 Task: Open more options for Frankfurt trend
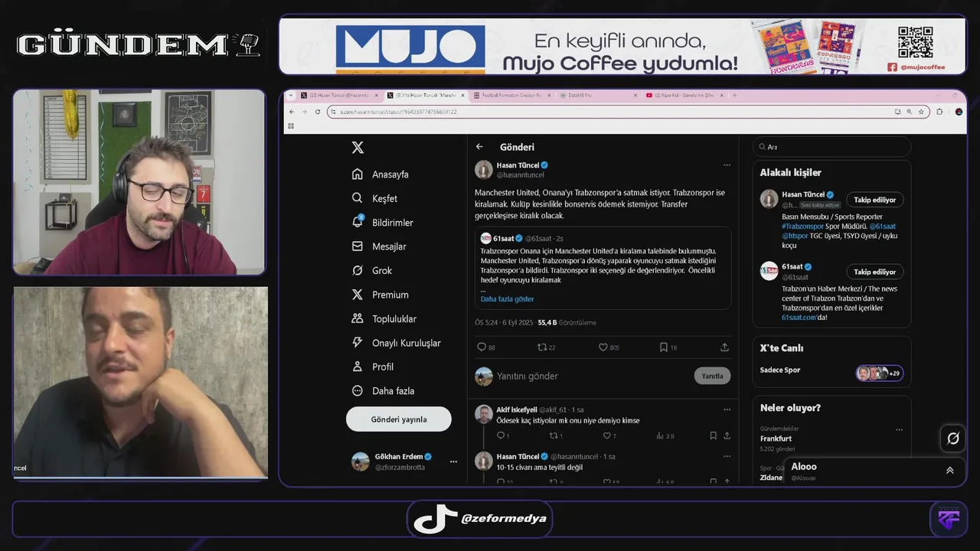click(900, 429)
